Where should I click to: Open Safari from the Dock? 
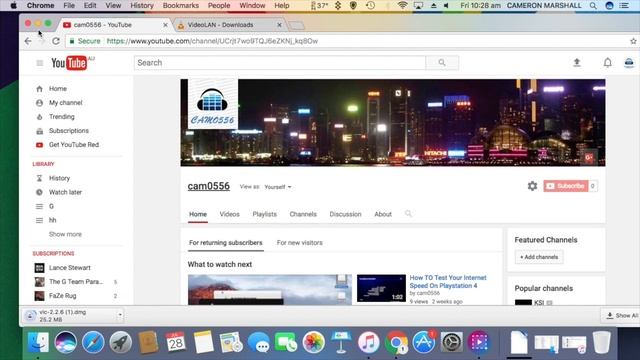pos(93,342)
